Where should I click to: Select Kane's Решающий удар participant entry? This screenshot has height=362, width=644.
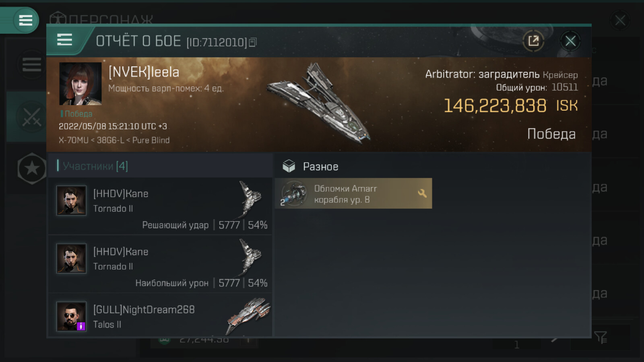160,206
